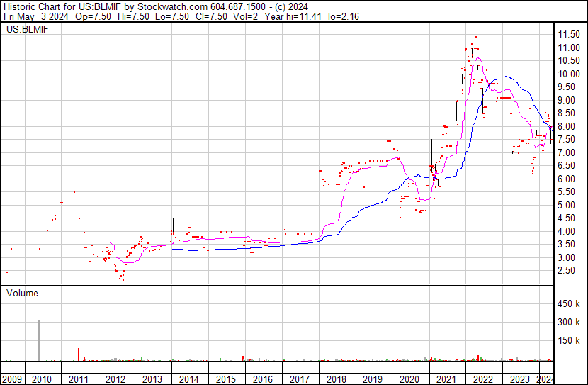Click the Volume panel label
This screenshot has height=385, width=588.
[x=22, y=293]
